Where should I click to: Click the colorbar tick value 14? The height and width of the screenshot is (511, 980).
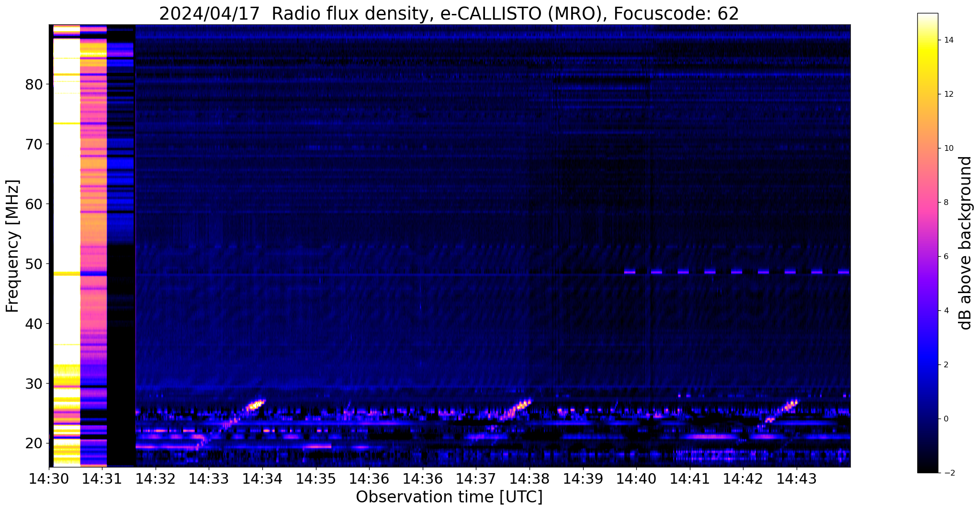pos(948,40)
